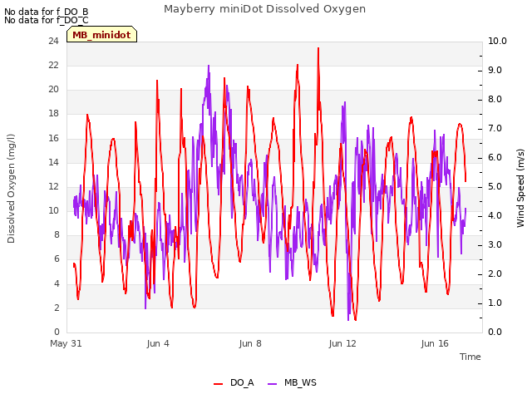Click the 22 left y-axis value
Viewport: 532px width, 399px height.
click(53, 65)
